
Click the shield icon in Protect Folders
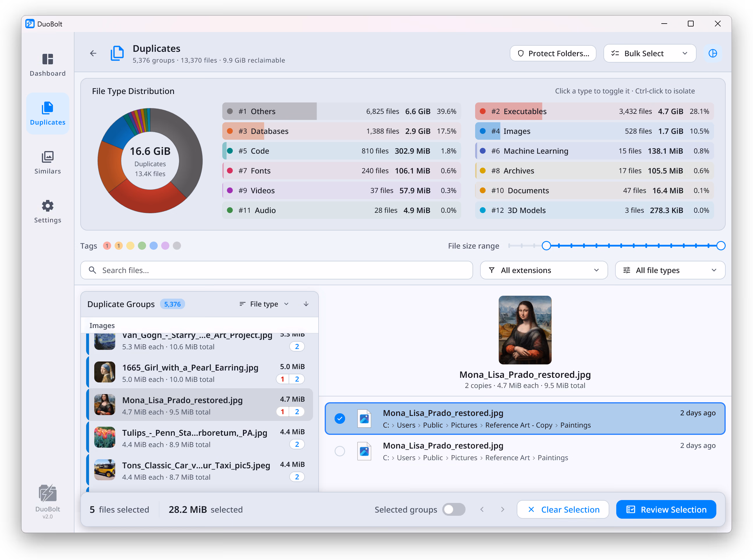521,53
